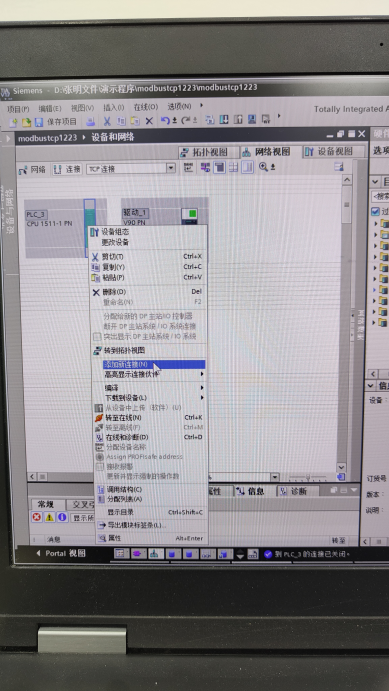The height and width of the screenshot is (691, 389).
Task: Click the cut scissors icon in toolbar
Action: pyautogui.click(x=107, y=121)
